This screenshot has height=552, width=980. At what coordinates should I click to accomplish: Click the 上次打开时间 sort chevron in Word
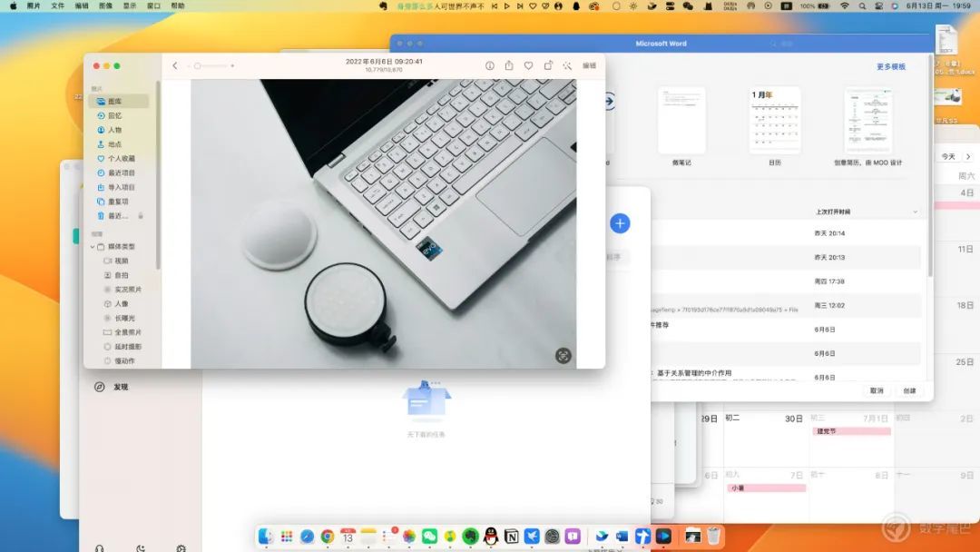point(915,212)
